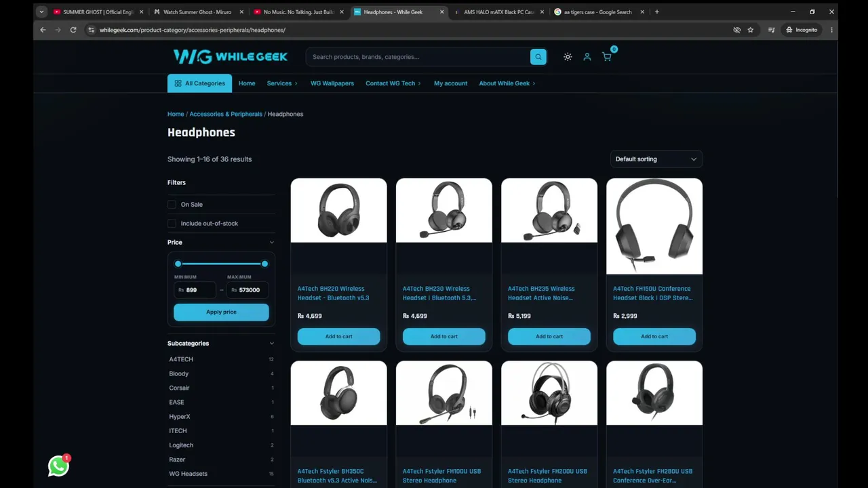This screenshot has height=488, width=868.
Task: Close the aa tigers case Google Search tab
Action: (x=643, y=12)
